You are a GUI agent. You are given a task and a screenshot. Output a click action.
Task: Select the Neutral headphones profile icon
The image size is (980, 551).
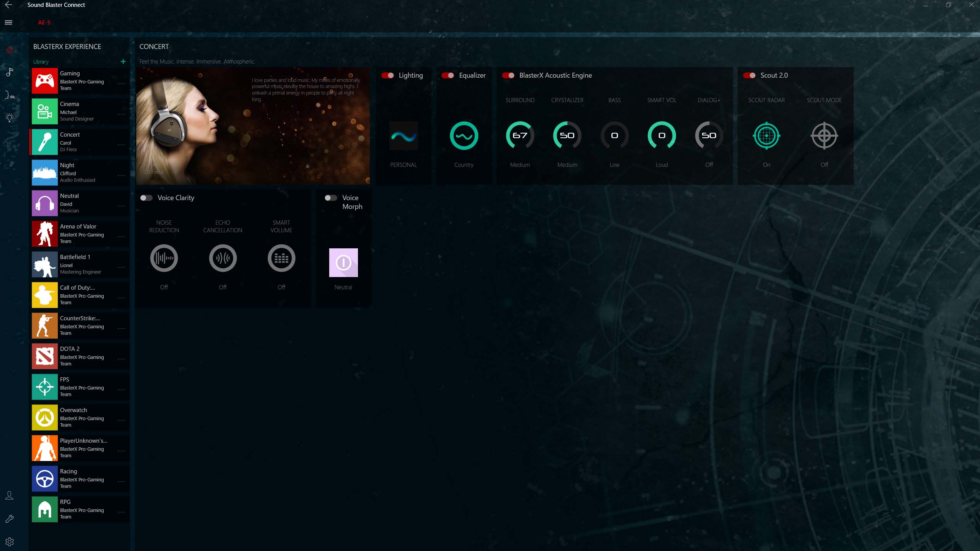click(45, 203)
